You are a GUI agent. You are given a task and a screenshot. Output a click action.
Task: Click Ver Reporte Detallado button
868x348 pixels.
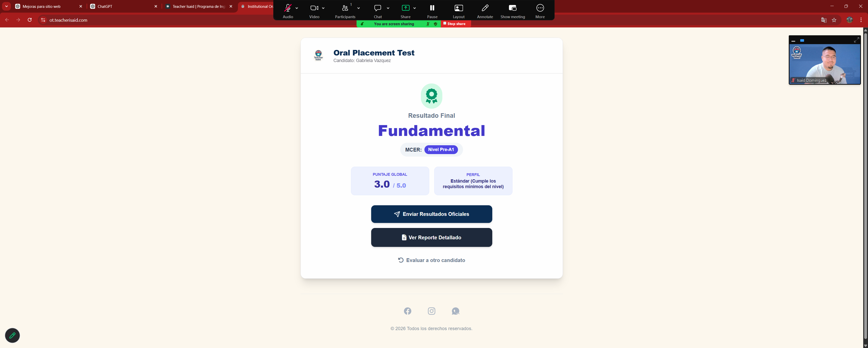click(431, 238)
